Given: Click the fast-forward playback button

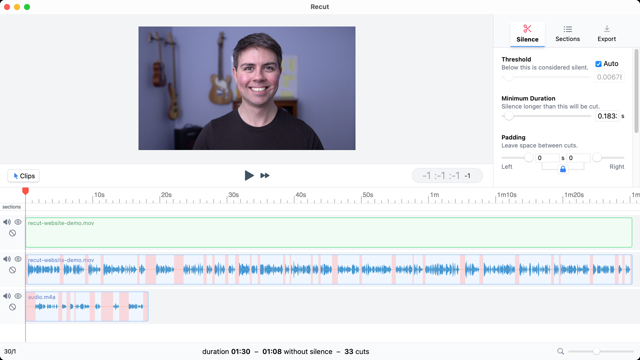Looking at the screenshot, I should click(265, 176).
